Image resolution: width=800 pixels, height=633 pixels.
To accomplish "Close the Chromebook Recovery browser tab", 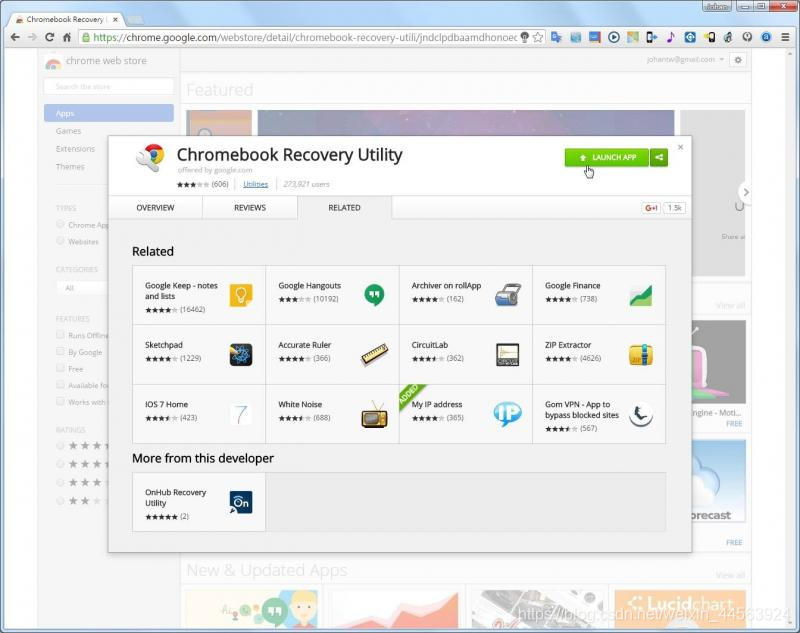I will click(115, 19).
